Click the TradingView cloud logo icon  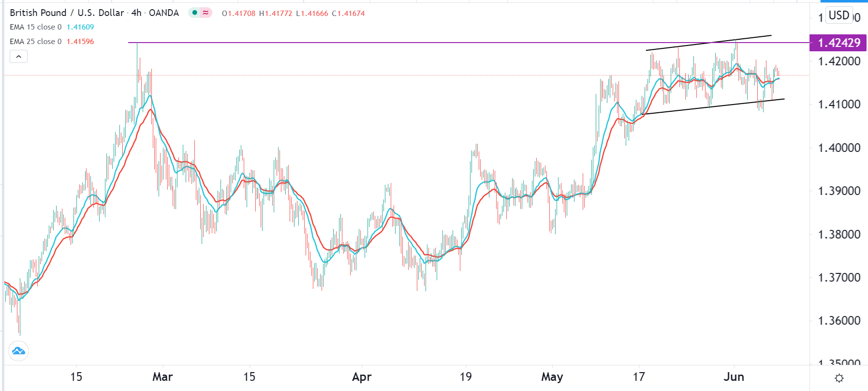coord(19,351)
